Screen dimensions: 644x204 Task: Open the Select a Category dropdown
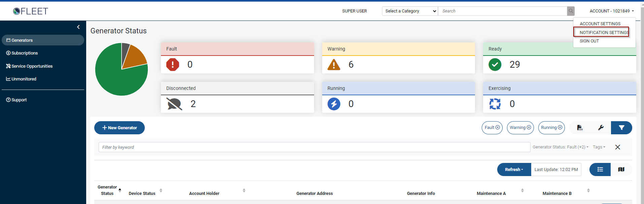pyautogui.click(x=410, y=11)
